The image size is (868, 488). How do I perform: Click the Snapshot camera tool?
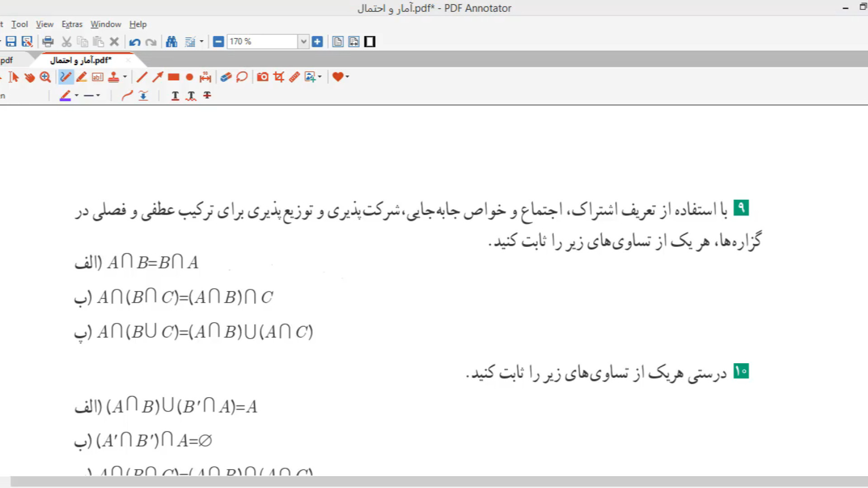262,77
